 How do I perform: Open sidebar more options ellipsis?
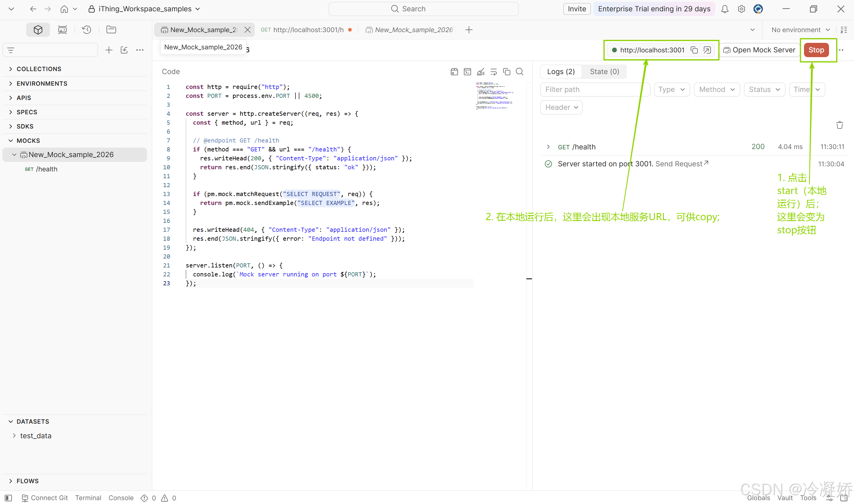[x=140, y=50]
